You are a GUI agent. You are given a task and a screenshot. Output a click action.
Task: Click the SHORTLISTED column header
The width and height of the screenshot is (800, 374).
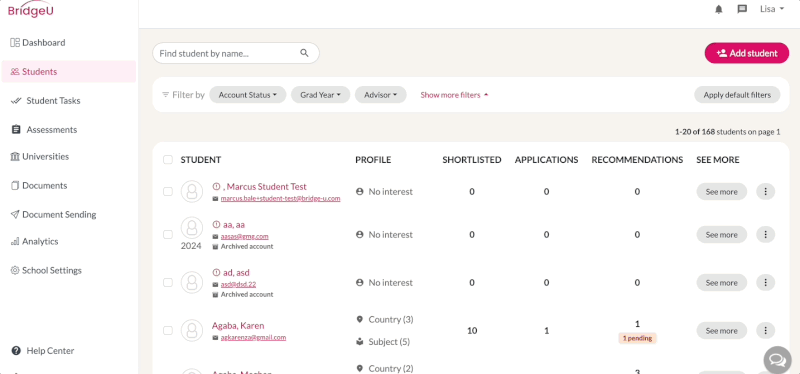point(472,160)
